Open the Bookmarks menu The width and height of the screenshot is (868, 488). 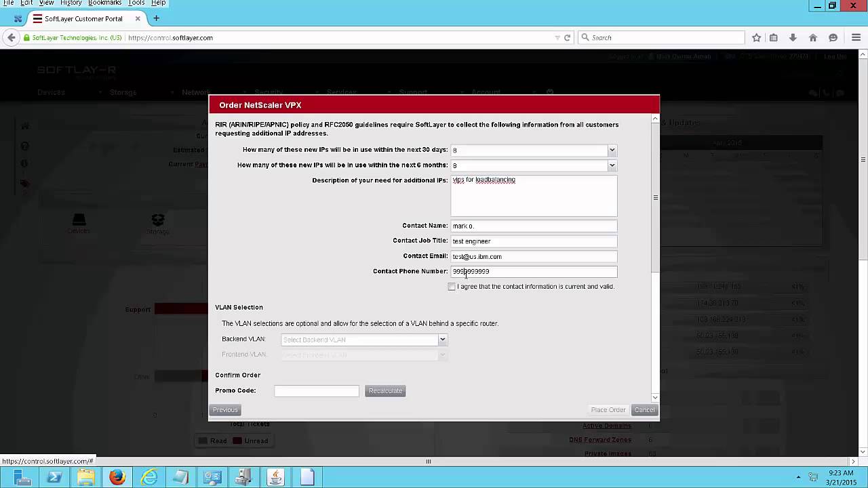[105, 3]
